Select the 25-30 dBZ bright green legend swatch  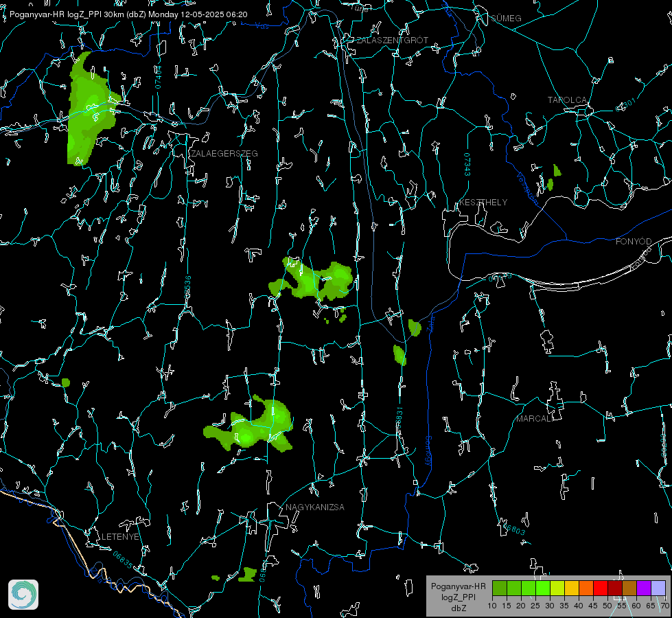[x=543, y=588]
